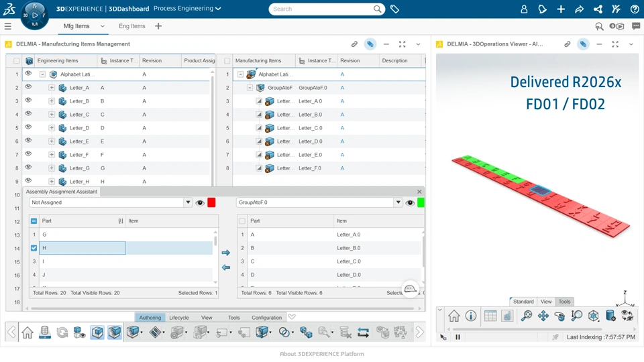Click revision A link for Letter_C.0
This screenshot has height=362, width=644.
tap(342, 128)
